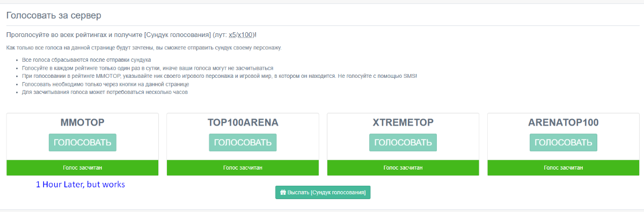Screen dimensions: 644x212
Task: Click the 'Проголосуйте во всех рейтингах' sentence
Action: click(131, 35)
